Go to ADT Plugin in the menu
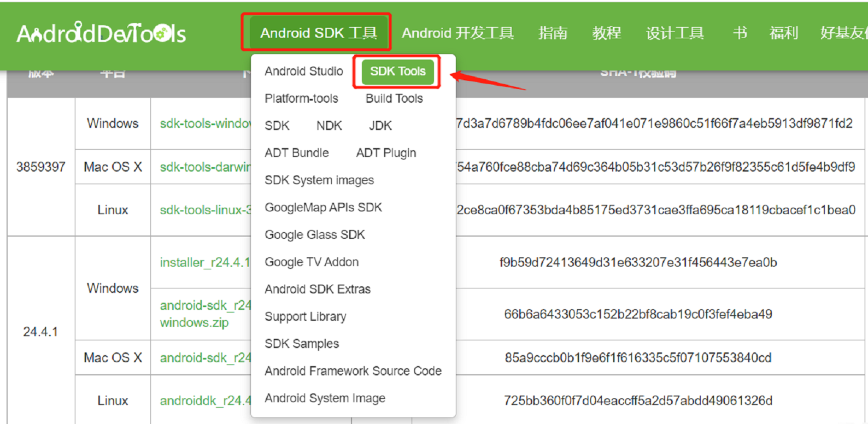868x424 pixels. coord(386,153)
